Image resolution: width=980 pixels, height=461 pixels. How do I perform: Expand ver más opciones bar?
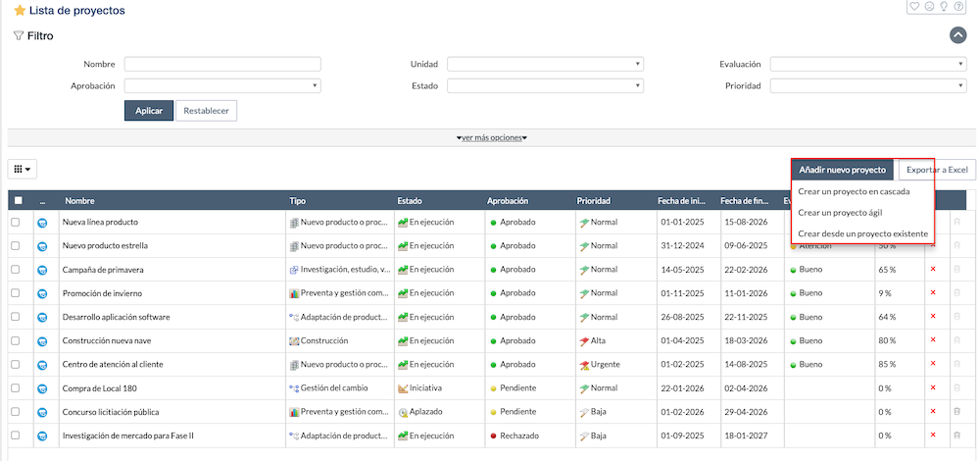coord(491,137)
